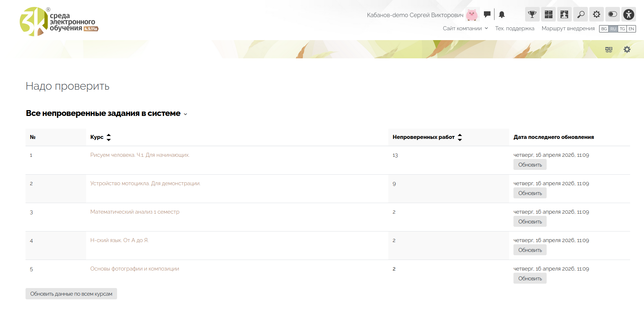Image resolution: width=644 pixels, height=311 pixels.
Task: Expand the "Все непроверенные задания в системе" filter
Action: pyautogui.click(x=106, y=114)
